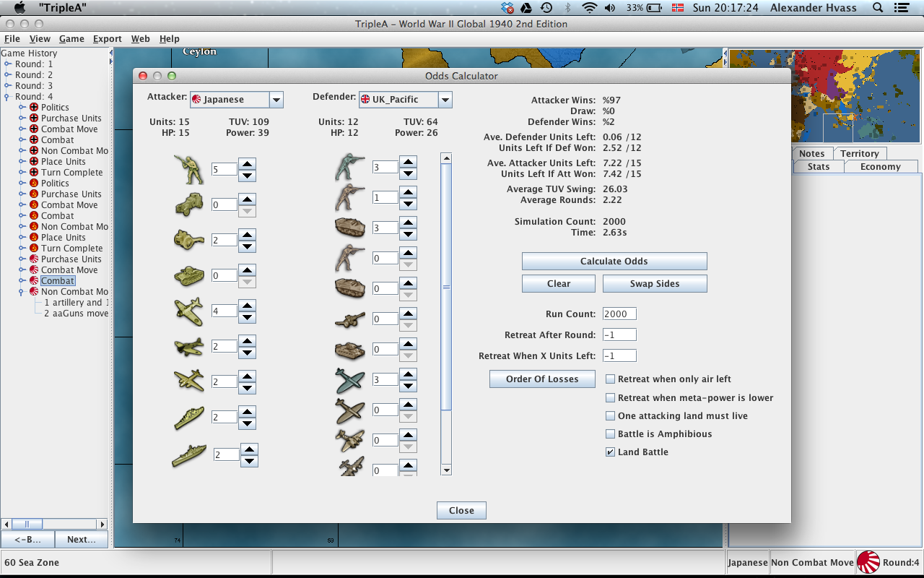This screenshot has width=924, height=578.
Task: Click the Japanese artillery unit icon
Action: (189, 240)
